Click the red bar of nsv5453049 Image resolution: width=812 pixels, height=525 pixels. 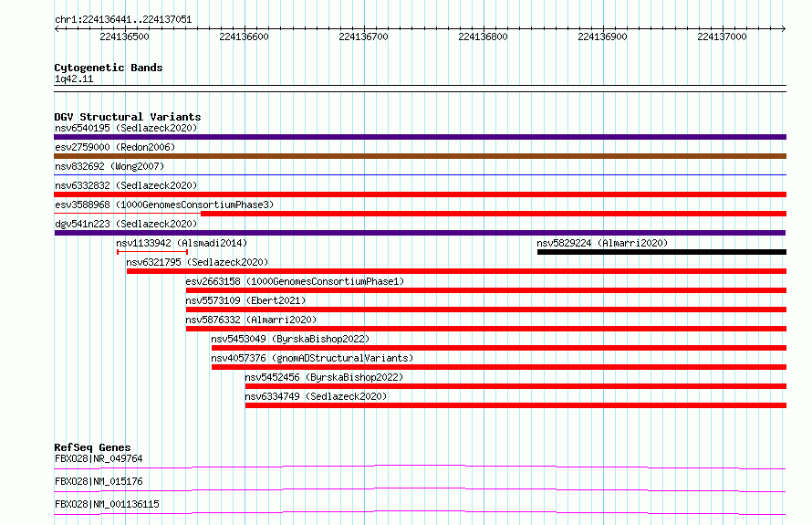pos(499,348)
